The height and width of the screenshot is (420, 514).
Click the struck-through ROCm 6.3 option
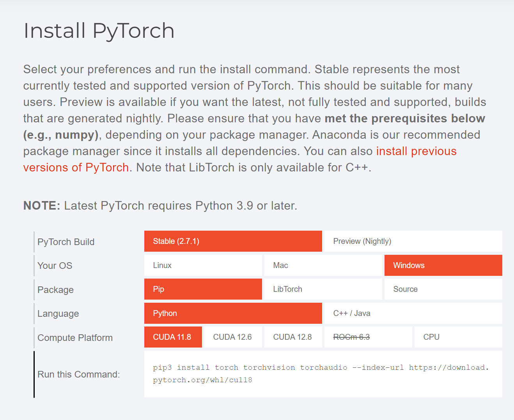click(x=368, y=337)
